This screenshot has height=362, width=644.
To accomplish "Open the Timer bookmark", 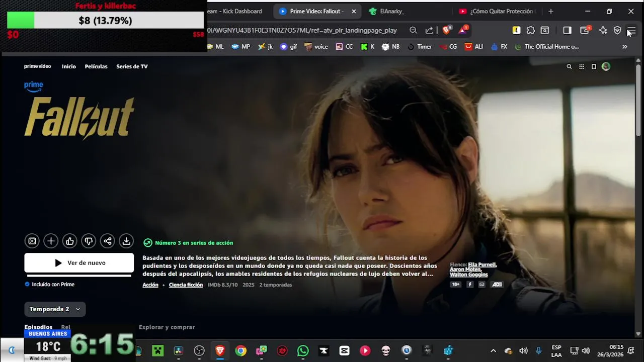I will coord(420,47).
